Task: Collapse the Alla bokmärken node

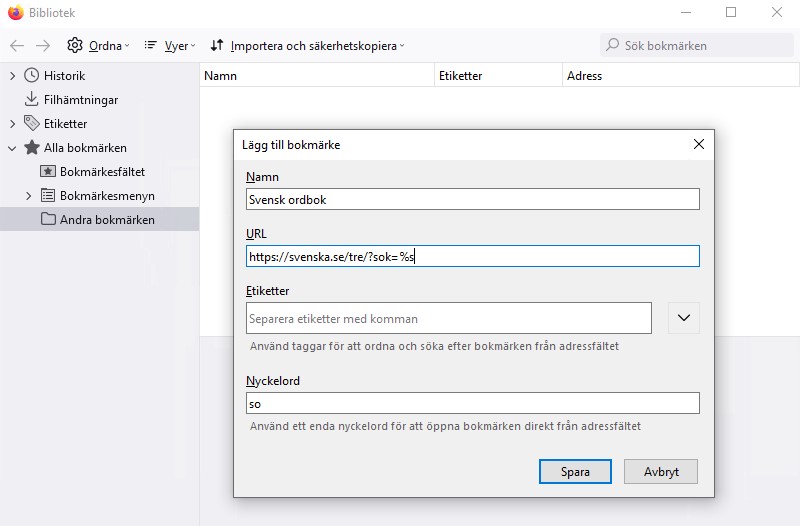Action: coord(13,148)
